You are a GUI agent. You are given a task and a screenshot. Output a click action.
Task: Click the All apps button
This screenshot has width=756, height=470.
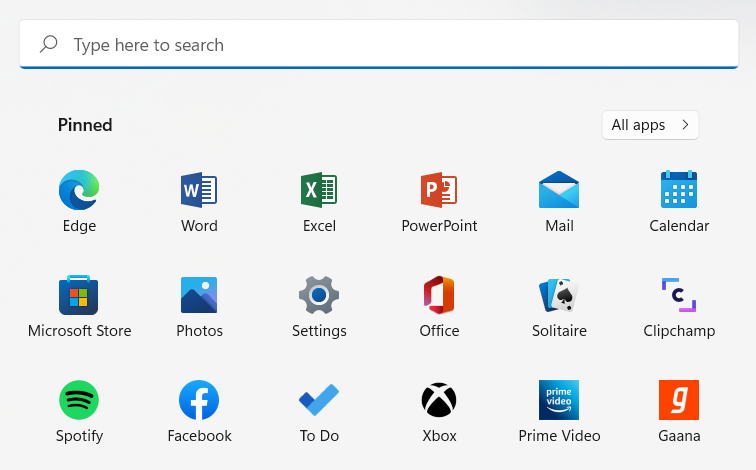(x=650, y=125)
